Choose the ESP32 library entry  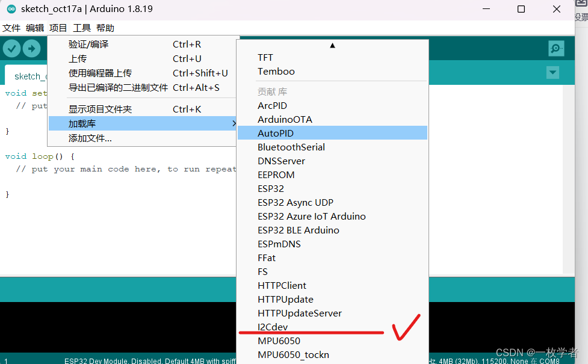pyautogui.click(x=332, y=188)
